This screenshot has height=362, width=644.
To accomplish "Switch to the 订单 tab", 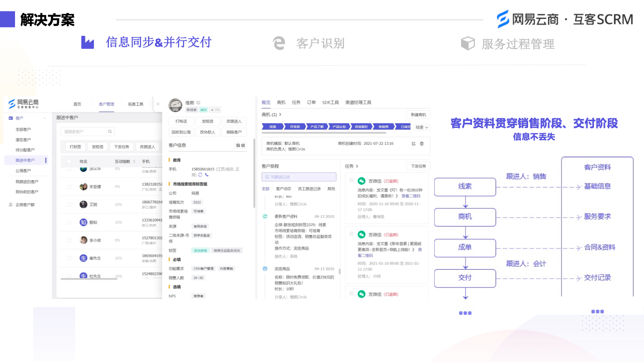I will tap(311, 102).
